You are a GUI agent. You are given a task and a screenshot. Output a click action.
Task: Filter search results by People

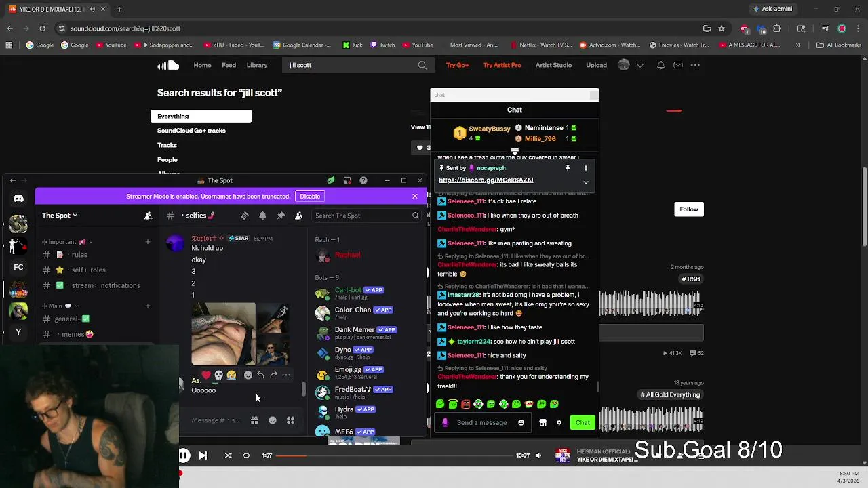click(167, 160)
